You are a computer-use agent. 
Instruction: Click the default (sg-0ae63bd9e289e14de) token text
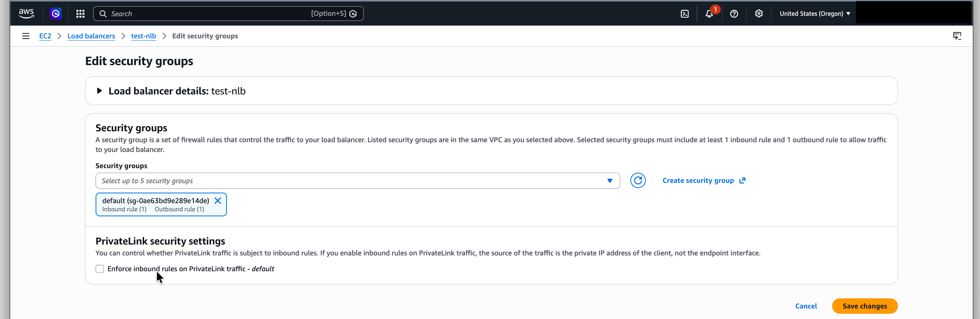(x=155, y=201)
